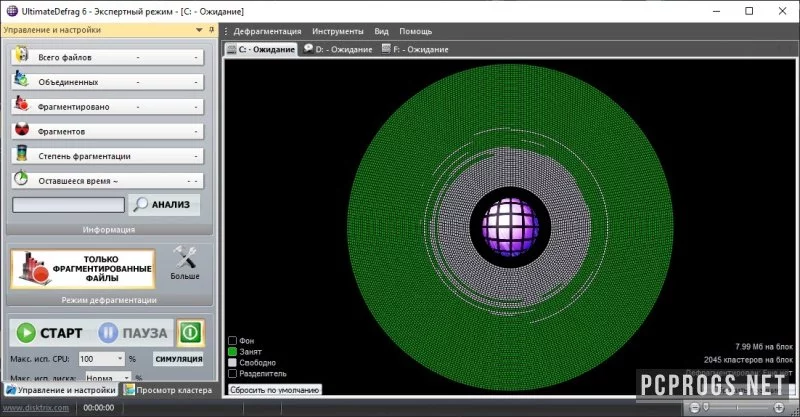The width and height of the screenshot is (800, 417).
Task: Open Больше tools wrench icon
Action: pos(185,257)
